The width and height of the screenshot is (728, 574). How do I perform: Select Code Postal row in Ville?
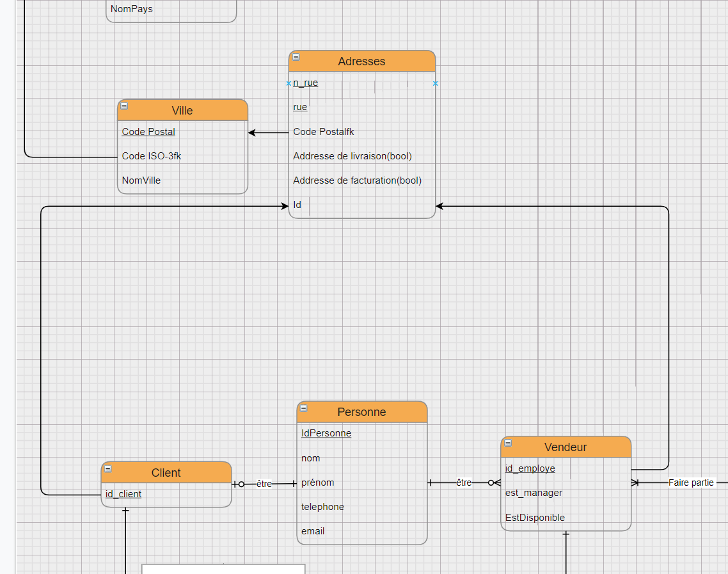click(182, 132)
